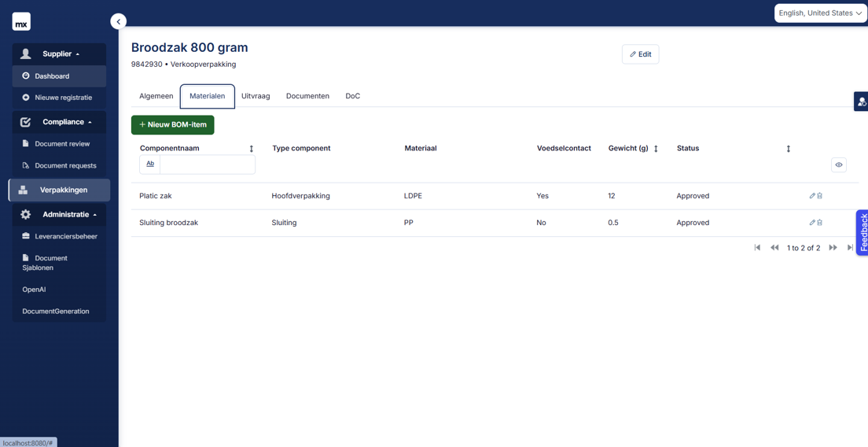This screenshot has width=868, height=447.
Task: Sort by Status column arrow
Action: pyautogui.click(x=789, y=149)
